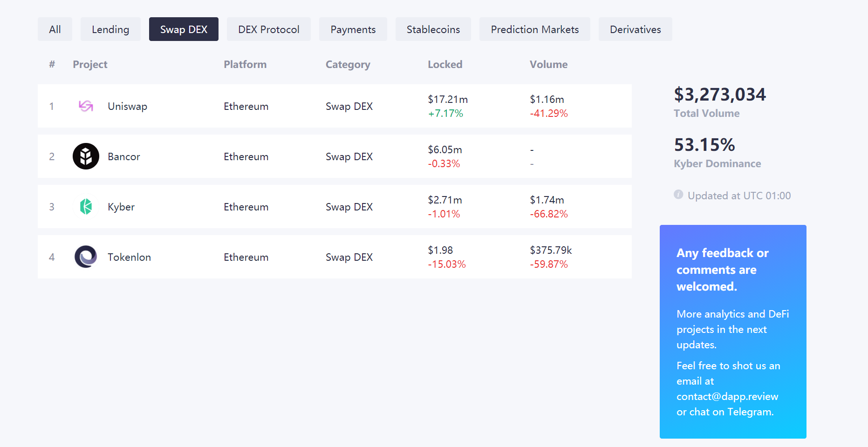Click Swap DEX category in Kyber row
This screenshot has width=868, height=447.
coord(349,207)
